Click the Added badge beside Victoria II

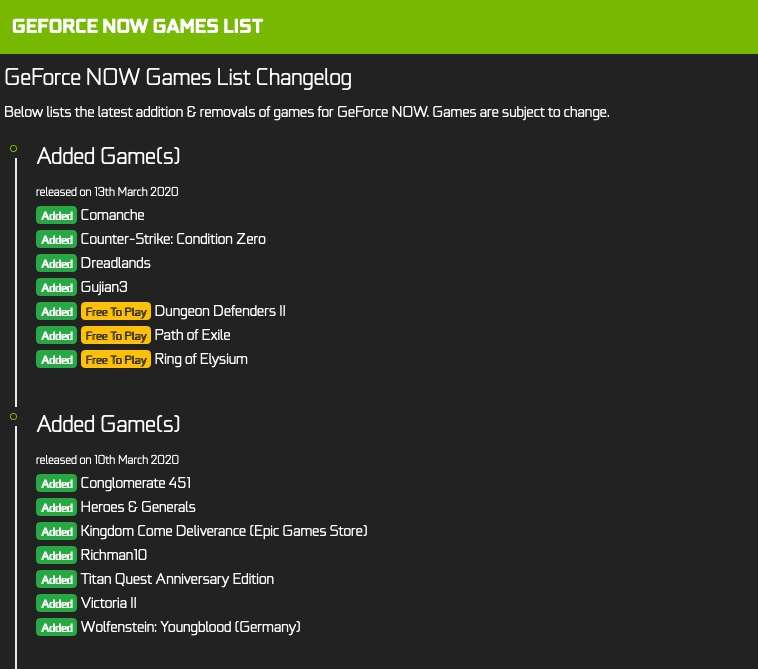57,603
